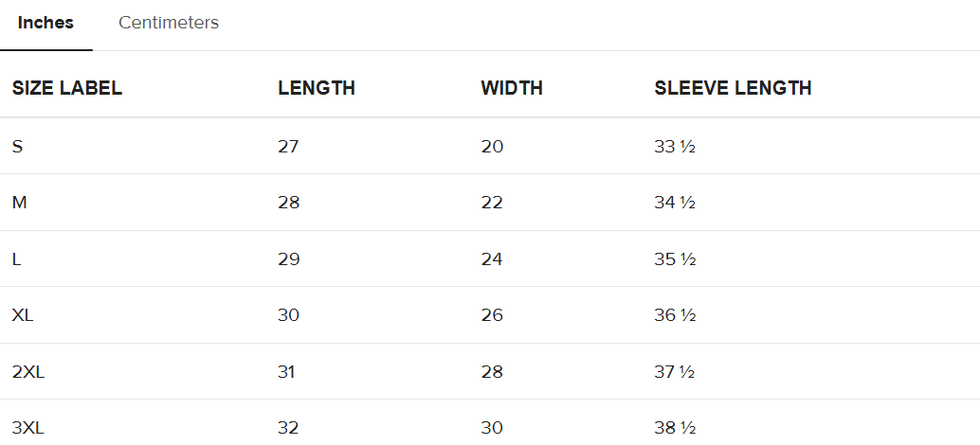Click the width value 22

point(492,203)
